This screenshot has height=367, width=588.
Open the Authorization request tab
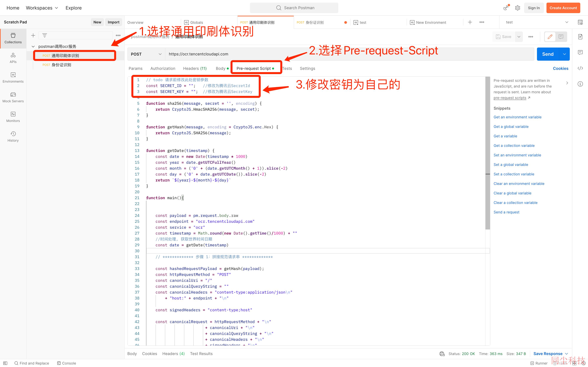(x=163, y=69)
